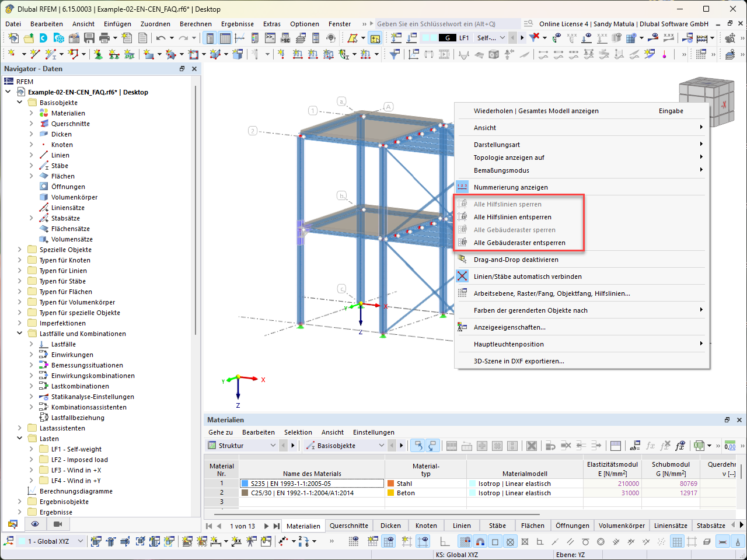Click the print icon in the toolbar
747x560 pixels.
coord(104,38)
